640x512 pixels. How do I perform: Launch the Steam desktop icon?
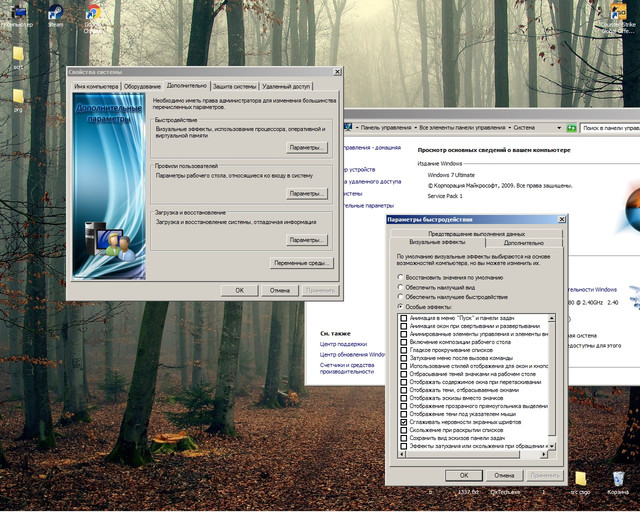(x=56, y=14)
